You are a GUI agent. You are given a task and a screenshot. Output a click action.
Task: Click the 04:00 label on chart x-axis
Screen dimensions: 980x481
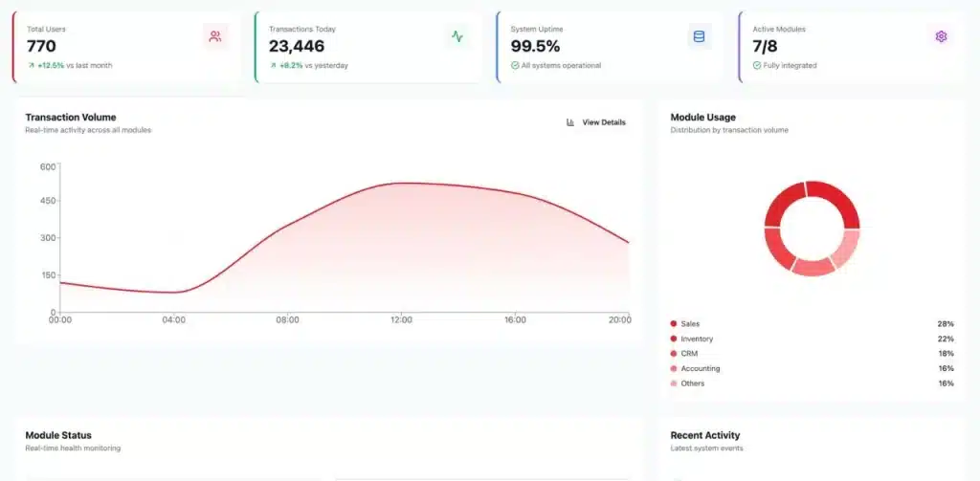174,319
